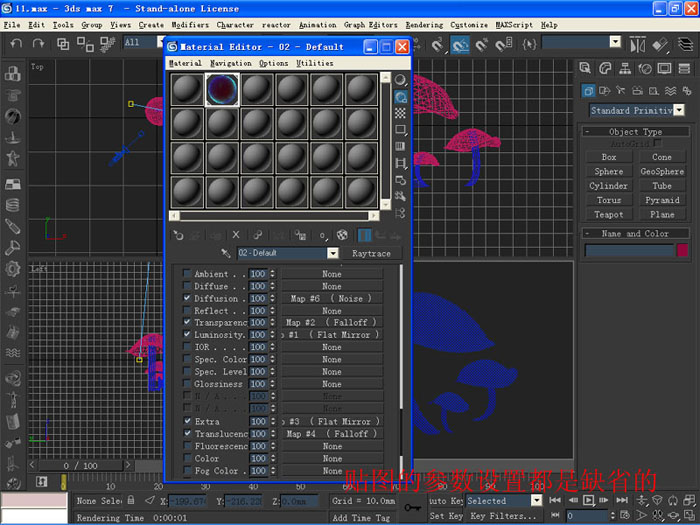Click the object name input field

[629, 250]
